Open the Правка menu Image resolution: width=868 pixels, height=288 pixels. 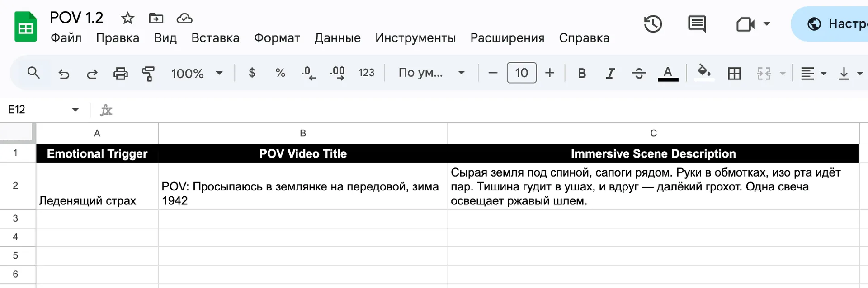(118, 38)
